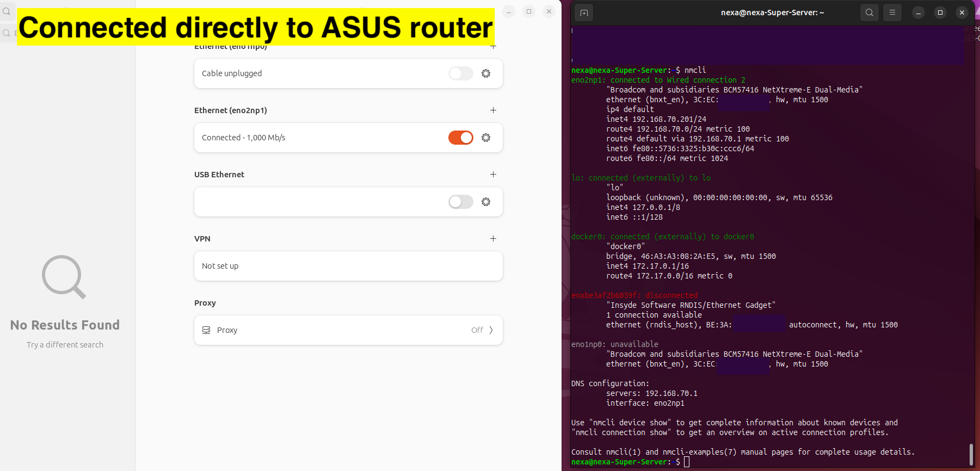
Task: Open the terminal search tool
Action: (870, 13)
